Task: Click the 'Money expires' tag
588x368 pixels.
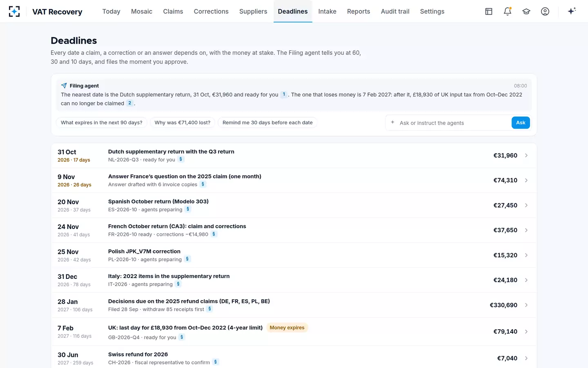Action: (287, 328)
